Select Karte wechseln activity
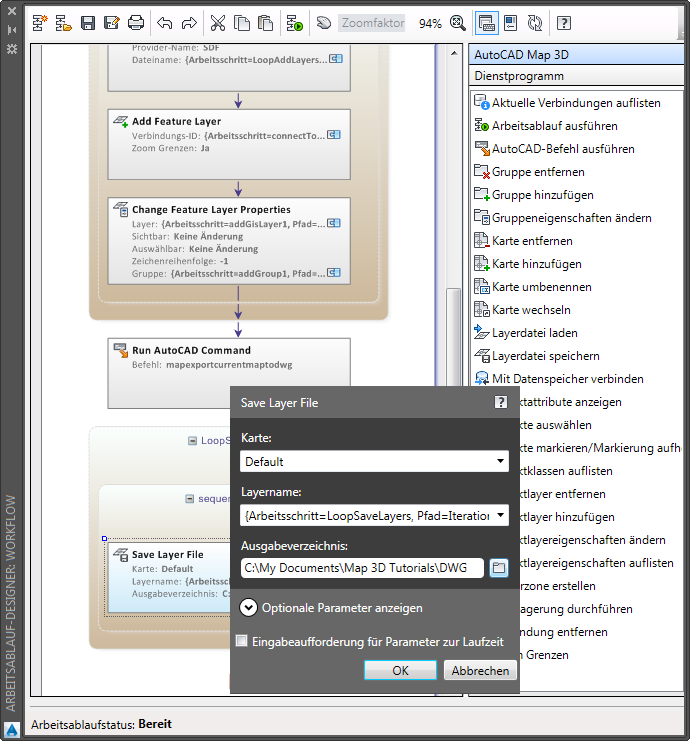 522,310
